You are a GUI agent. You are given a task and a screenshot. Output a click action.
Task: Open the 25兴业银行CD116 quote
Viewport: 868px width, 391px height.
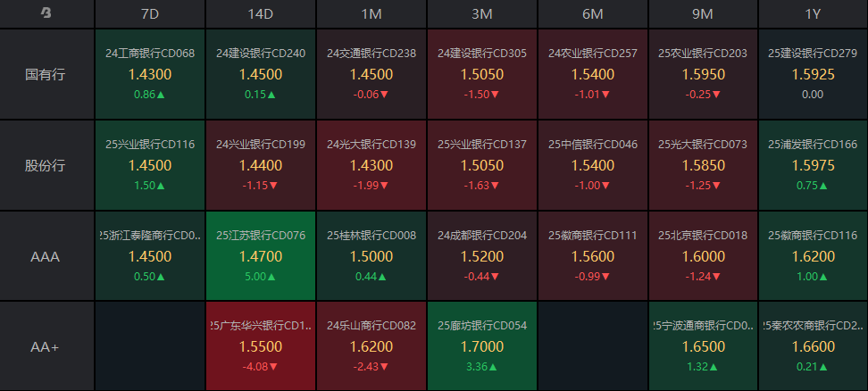150,165
